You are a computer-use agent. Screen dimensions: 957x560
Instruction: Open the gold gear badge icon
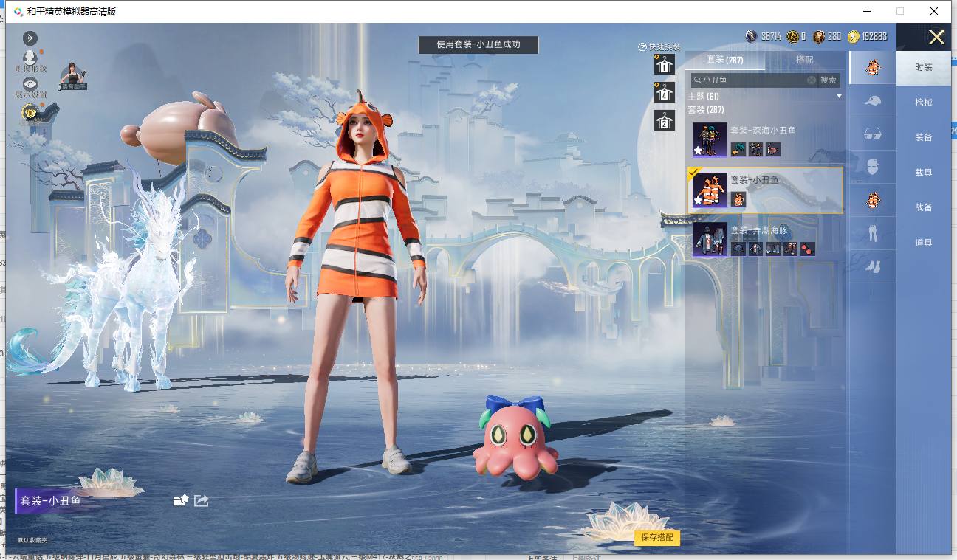click(30, 112)
